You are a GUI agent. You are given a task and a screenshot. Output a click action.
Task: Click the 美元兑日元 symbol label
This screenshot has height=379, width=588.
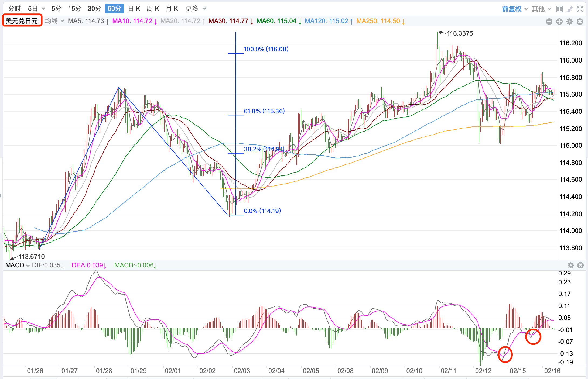(22, 21)
